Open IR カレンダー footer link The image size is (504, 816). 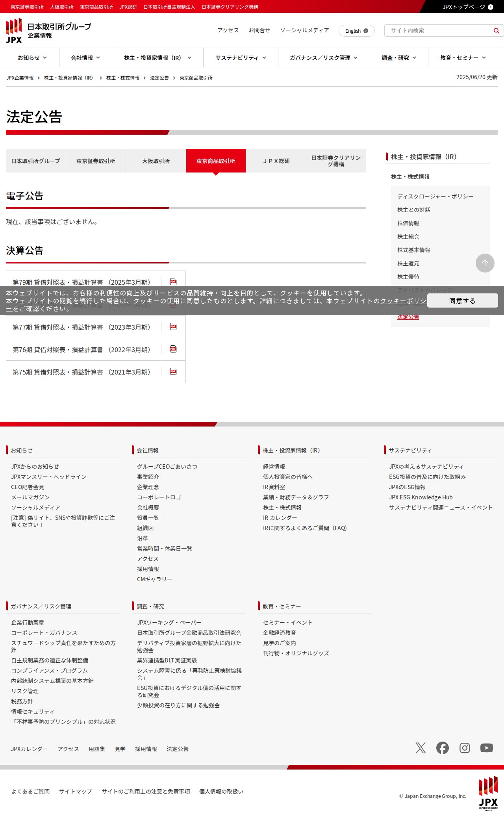click(x=280, y=518)
